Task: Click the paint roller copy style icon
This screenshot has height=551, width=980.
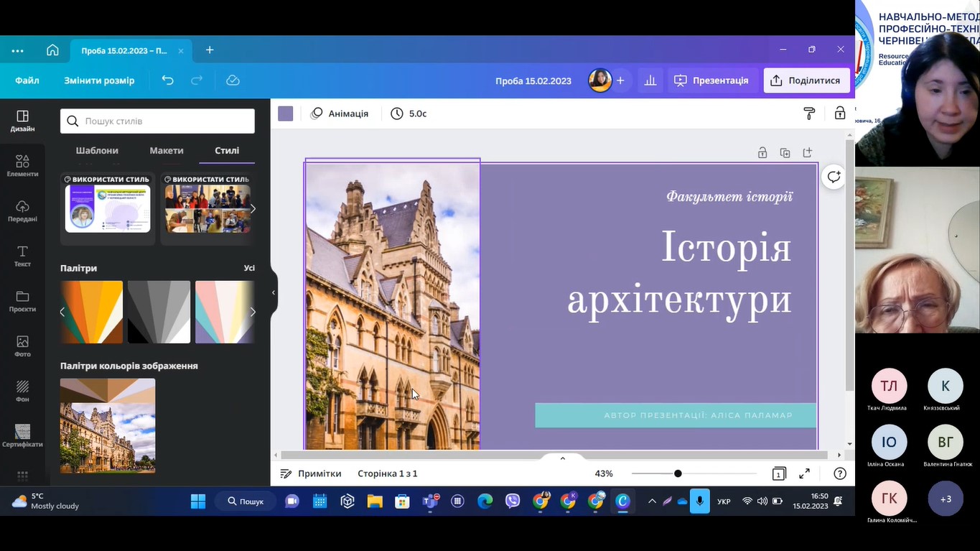Action: click(x=809, y=114)
